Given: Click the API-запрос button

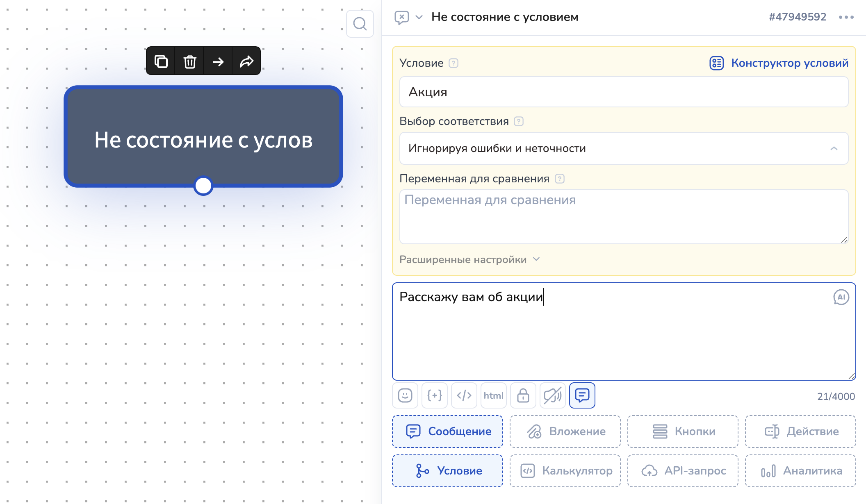Looking at the screenshot, I should [683, 470].
